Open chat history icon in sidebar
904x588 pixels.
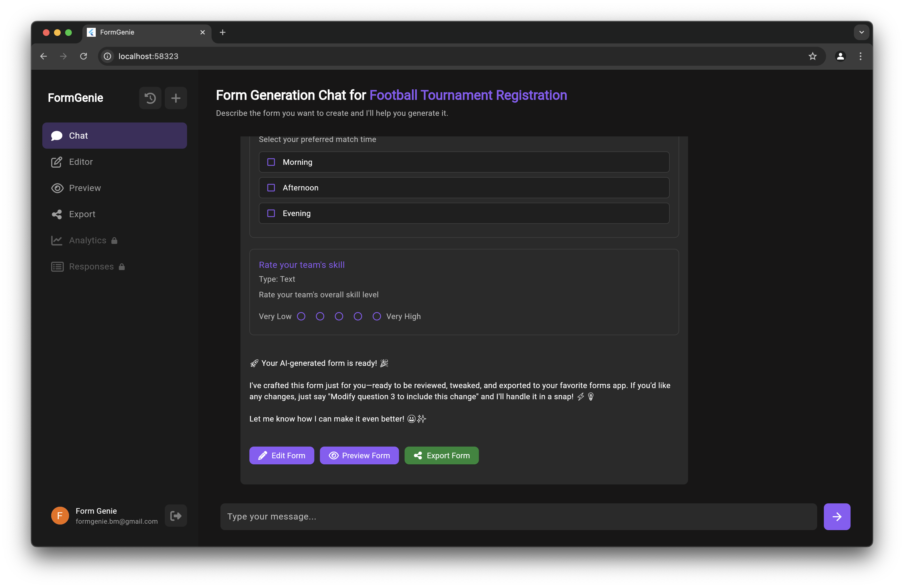(150, 98)
